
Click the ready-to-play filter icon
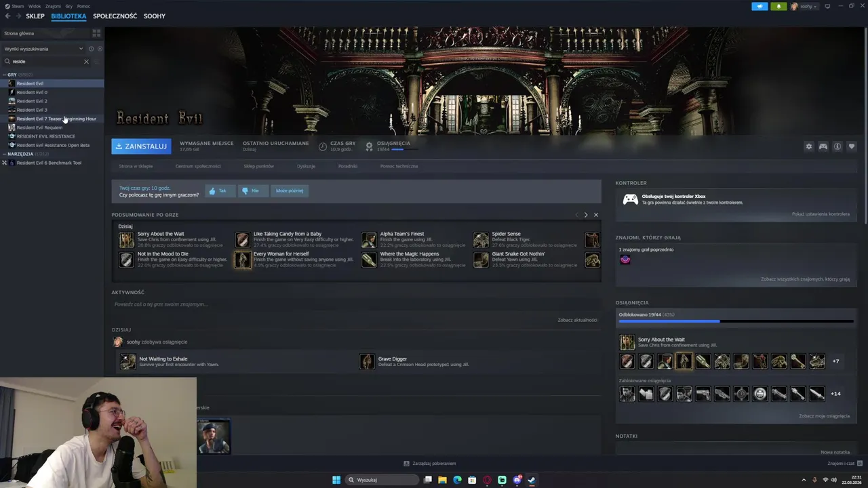click(x=100, y=49)
